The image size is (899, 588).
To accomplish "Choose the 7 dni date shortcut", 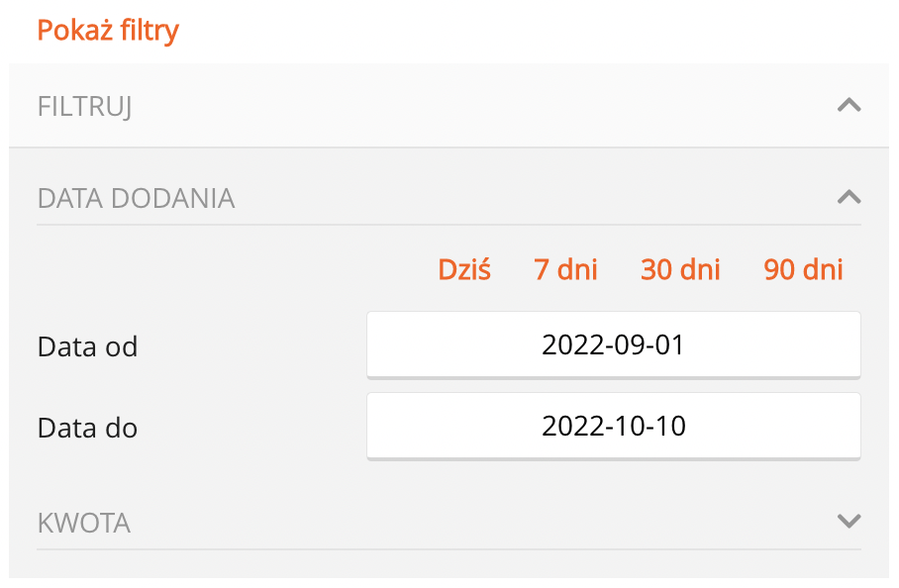I will click(565, 269).
